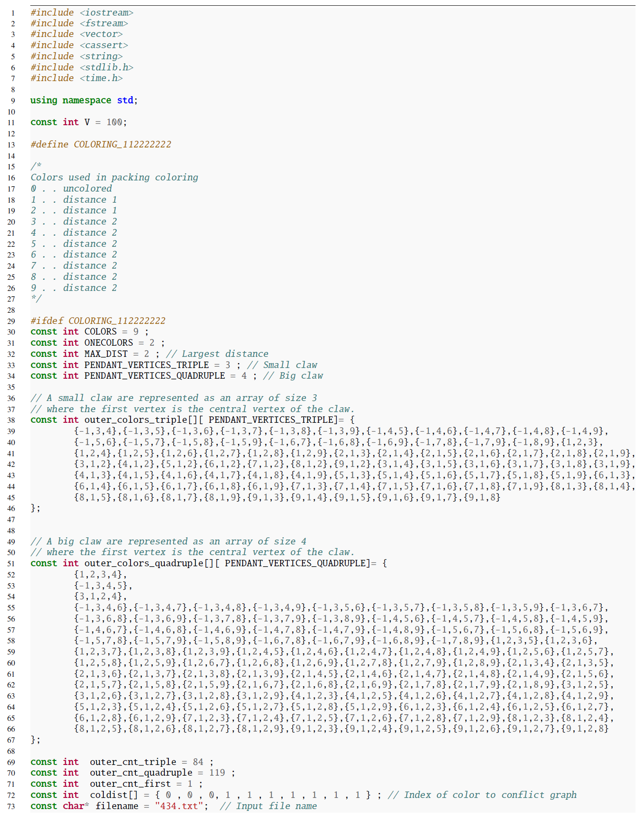Click the "using" keyword
The image size is (644, 818).
tap(44, 100)
